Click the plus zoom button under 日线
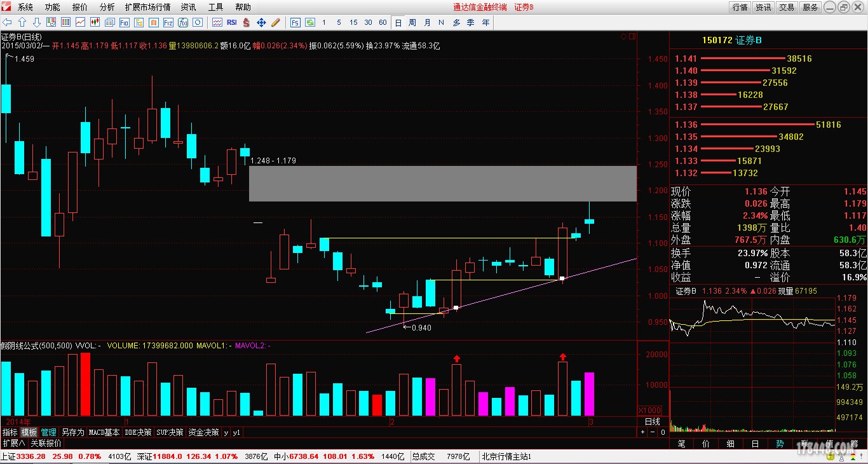 coord(642,432)
